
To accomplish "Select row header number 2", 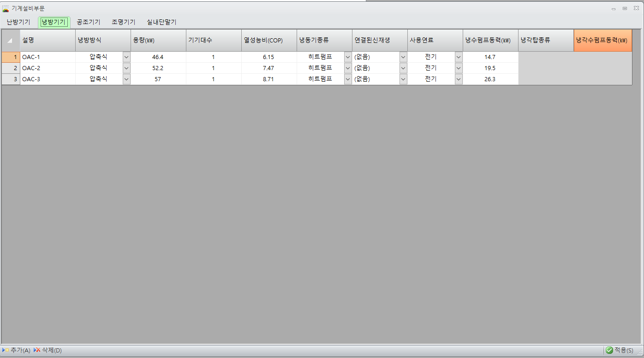I will [x=11, y=68].
